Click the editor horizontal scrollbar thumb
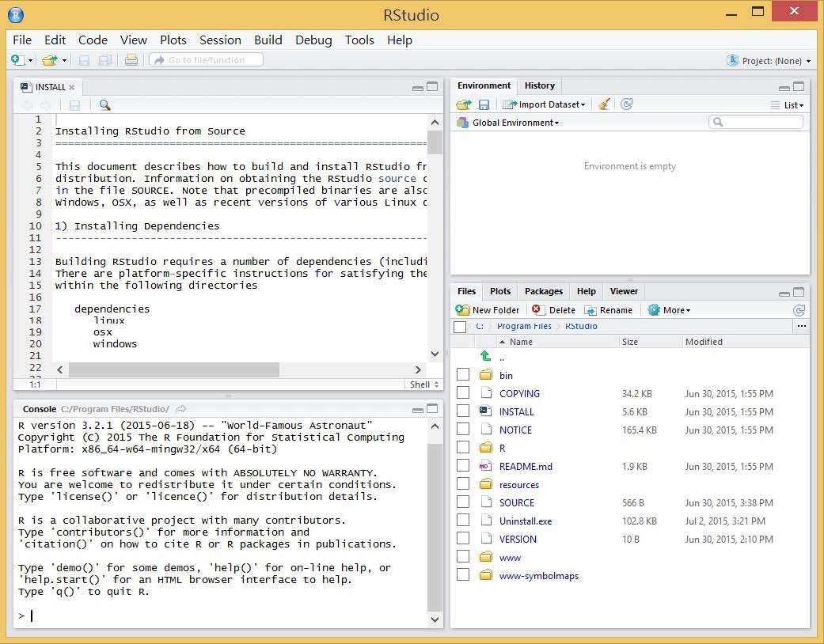The image size is (824, 644). coord(174,369)
